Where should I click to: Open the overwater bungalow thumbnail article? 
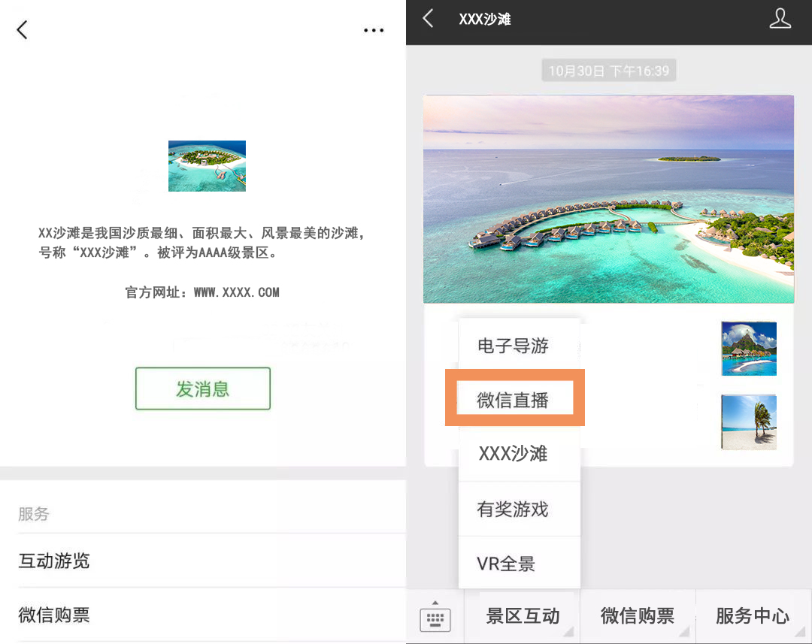[748, 349]
